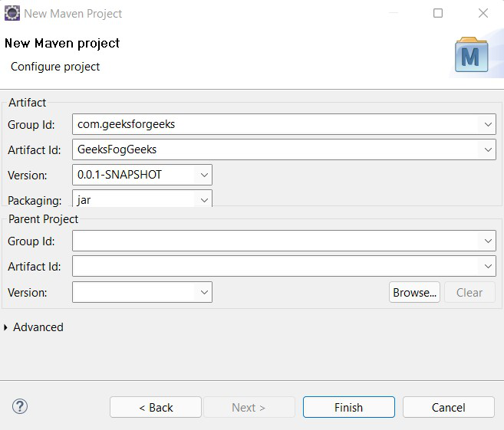The width and height of the screenshot is (504, 430).
Task: Open Parent Project Version dropdown
Action: point(204,292)
